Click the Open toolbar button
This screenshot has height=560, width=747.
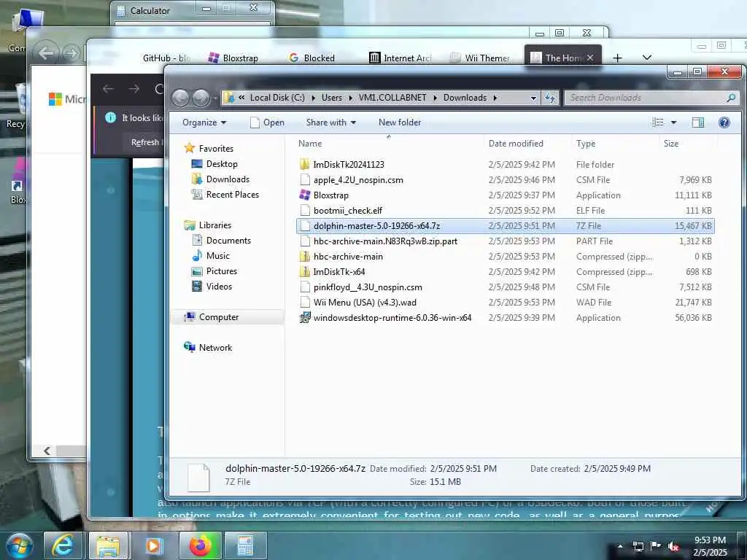pos(267,122)
